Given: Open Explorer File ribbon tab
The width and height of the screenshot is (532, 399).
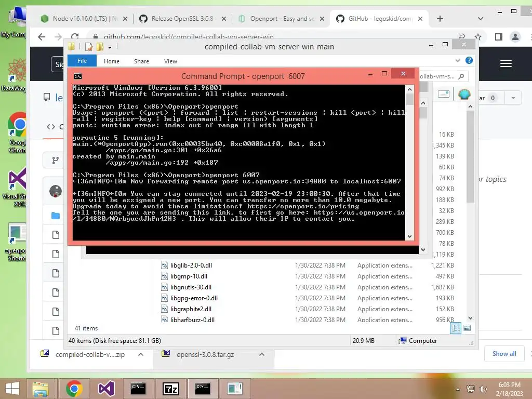Looking at the screenshot, I should (82, 61).
